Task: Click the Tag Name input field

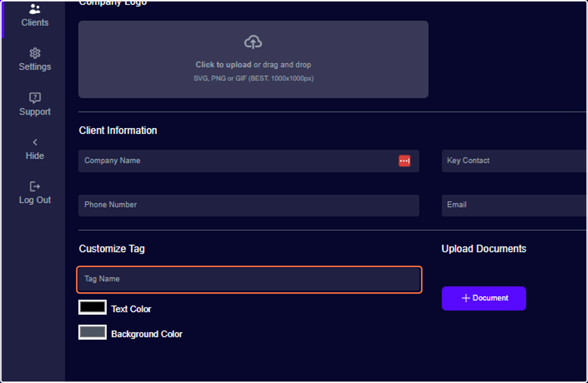Action: 249,279
